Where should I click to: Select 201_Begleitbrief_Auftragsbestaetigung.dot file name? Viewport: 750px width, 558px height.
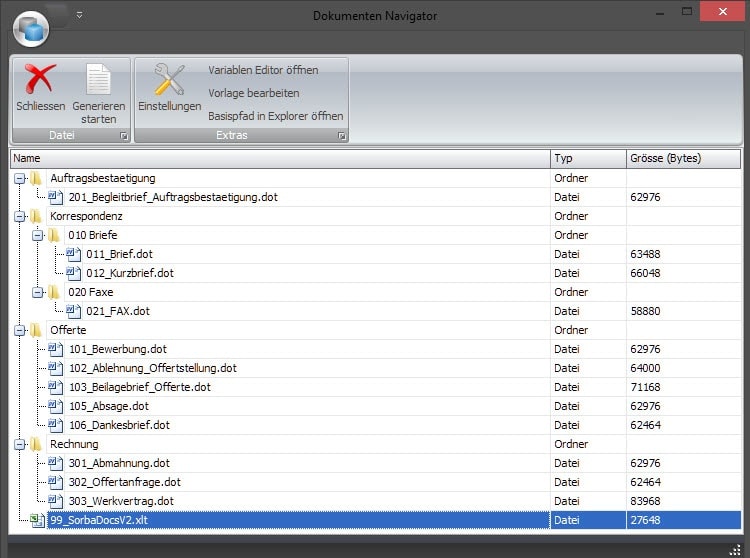point(173,197)
